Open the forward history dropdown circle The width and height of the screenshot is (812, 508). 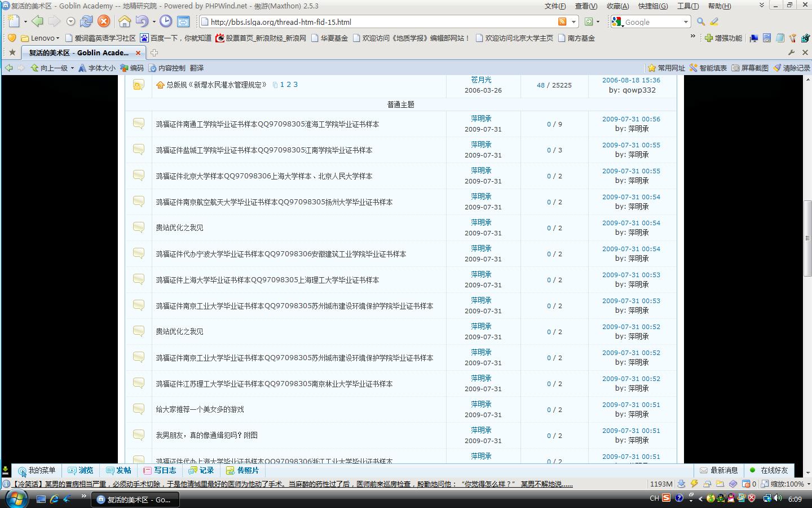click(70, 21)
